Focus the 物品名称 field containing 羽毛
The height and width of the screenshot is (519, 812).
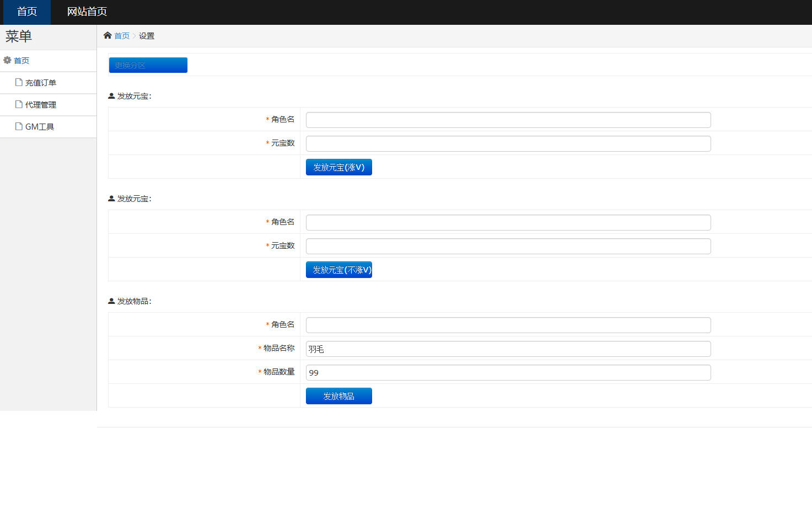tap(508, 349)
